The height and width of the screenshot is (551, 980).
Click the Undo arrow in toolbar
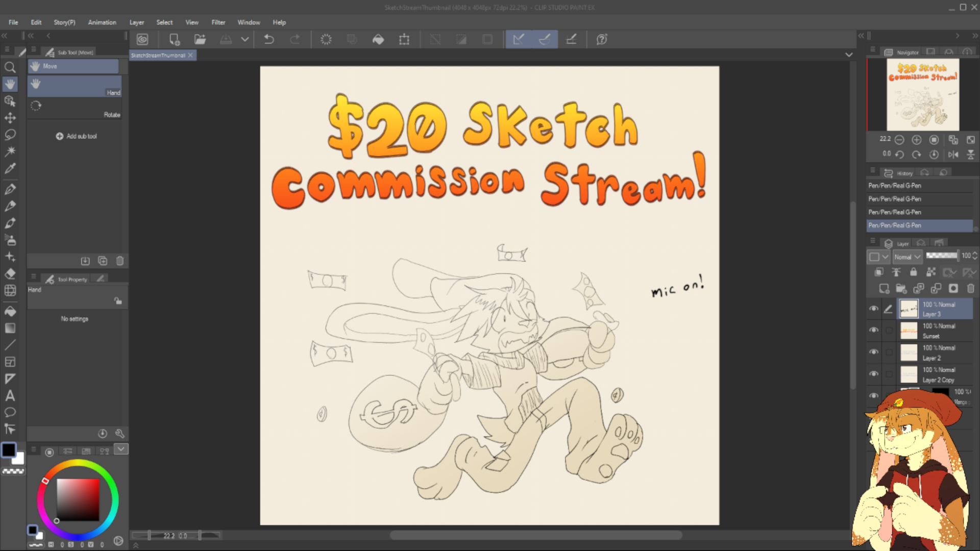pos(269,39)
